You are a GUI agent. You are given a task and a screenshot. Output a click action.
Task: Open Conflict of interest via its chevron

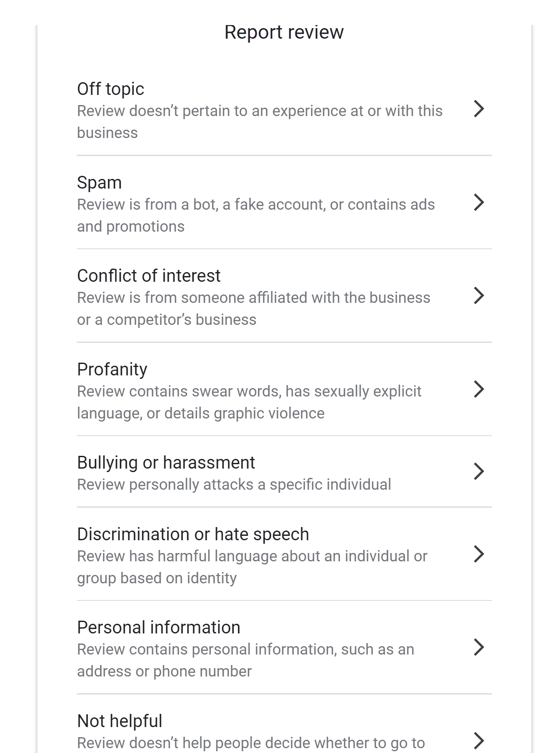tap(479, 295)
